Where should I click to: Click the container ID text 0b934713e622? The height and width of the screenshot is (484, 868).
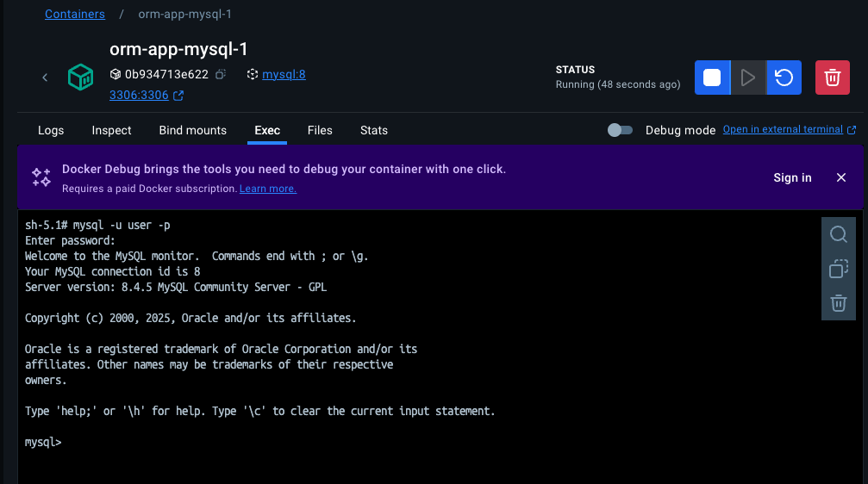166,74
